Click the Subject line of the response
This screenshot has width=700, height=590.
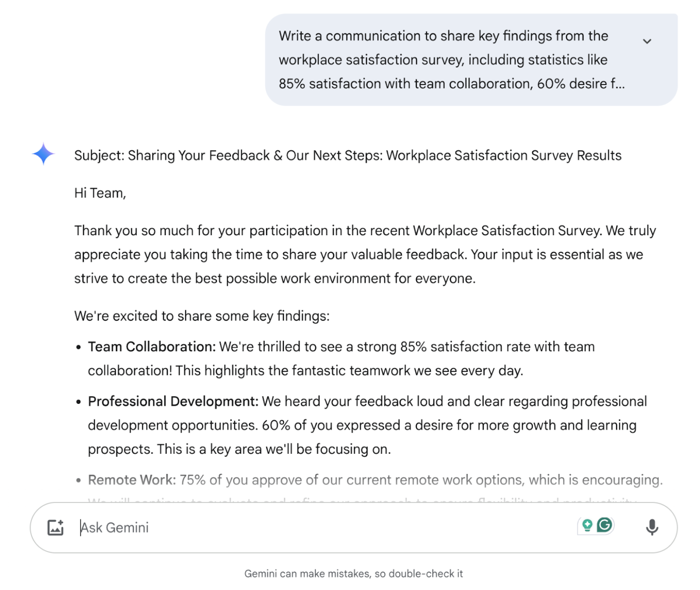tap(347, 156)
